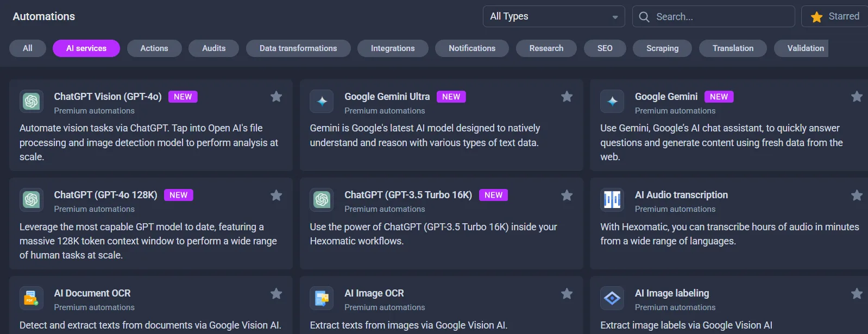Viewport: 868px width, 334px height.
Task: Switch to Data transformations category
Action: point(298,48)
